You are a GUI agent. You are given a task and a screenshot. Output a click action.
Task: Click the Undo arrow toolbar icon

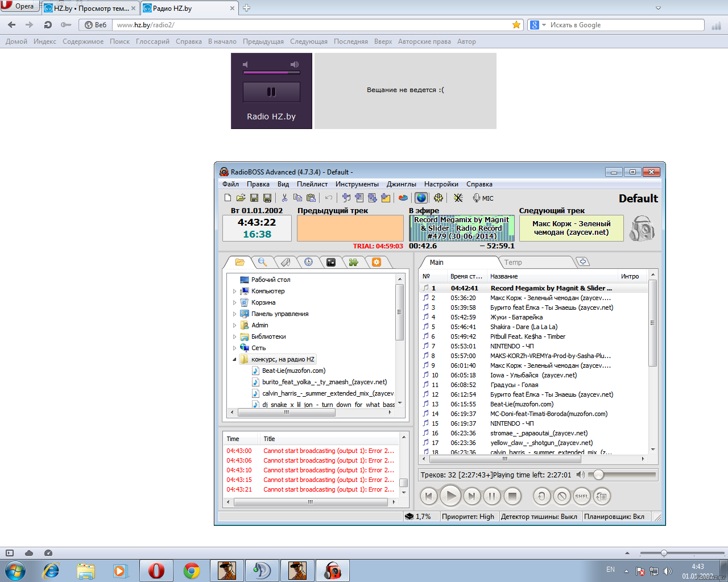[329, 198]
